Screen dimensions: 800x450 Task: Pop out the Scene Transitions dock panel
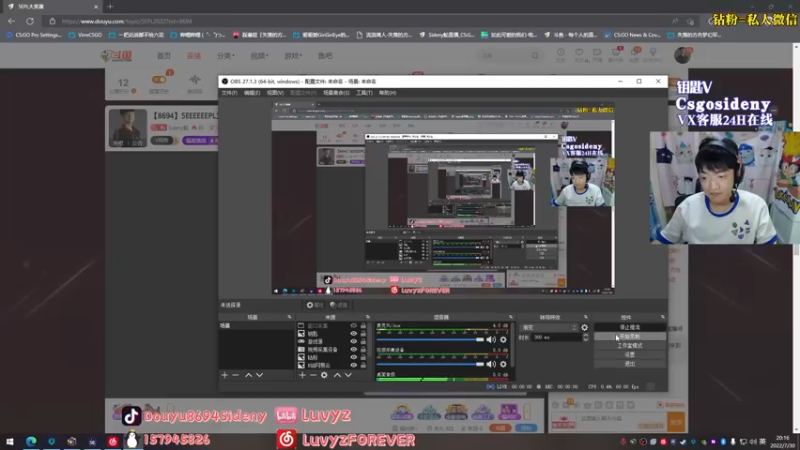586,317
